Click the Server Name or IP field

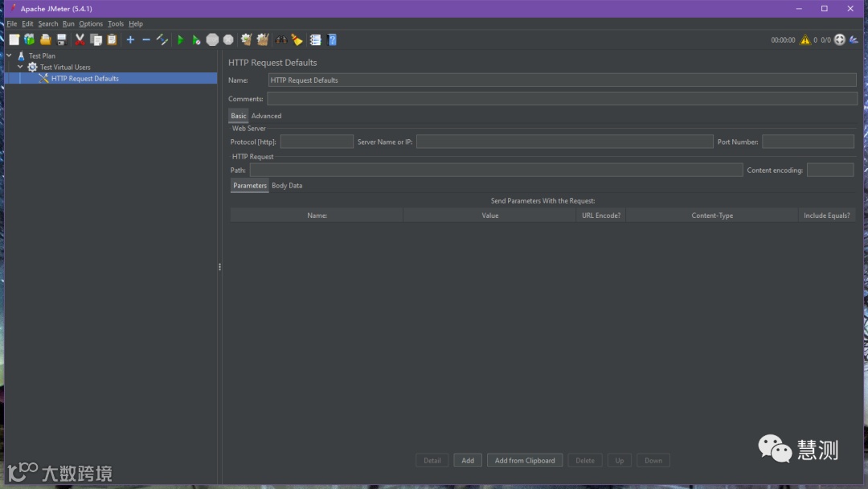[565, 142]
